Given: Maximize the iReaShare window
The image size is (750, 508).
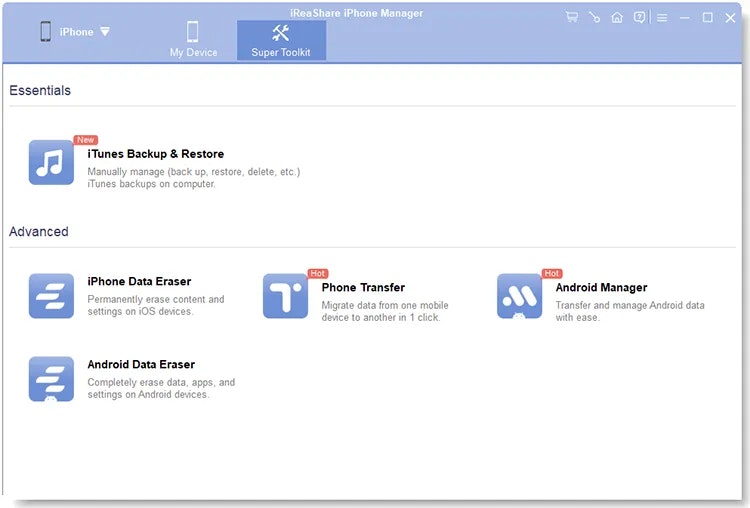Looking at the screenshot, I should [707, 18].
